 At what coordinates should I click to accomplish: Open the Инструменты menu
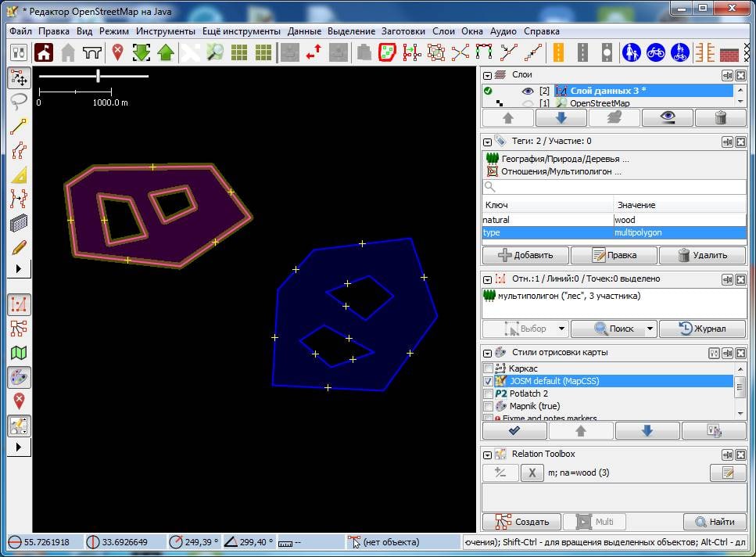(166, 31)
